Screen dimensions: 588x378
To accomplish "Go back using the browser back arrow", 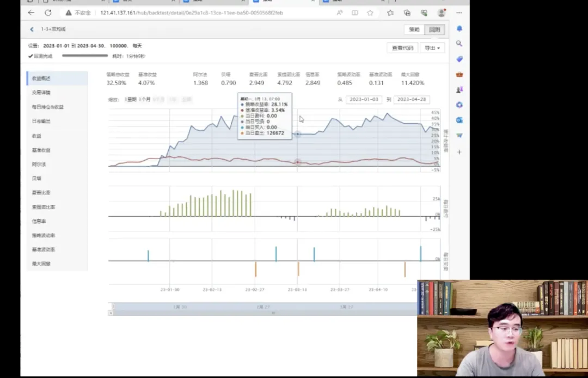I will click(31, 13).
